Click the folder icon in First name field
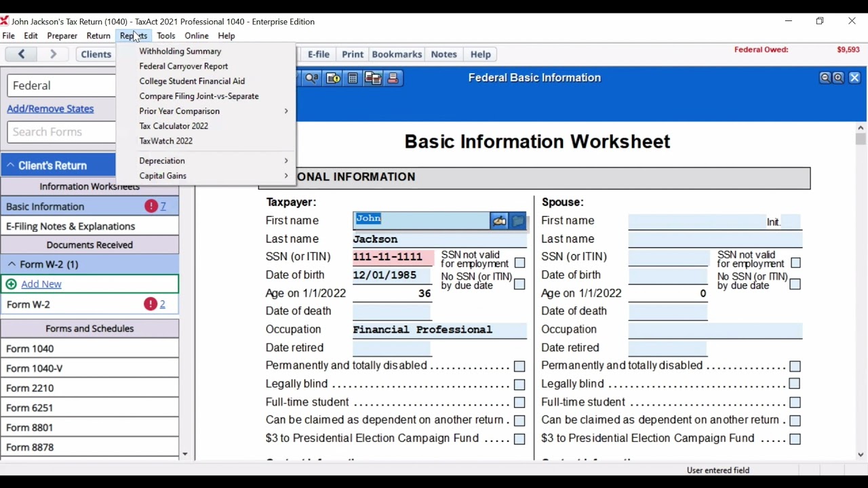This screenshot has height=488, width=868. coord(518,221)
